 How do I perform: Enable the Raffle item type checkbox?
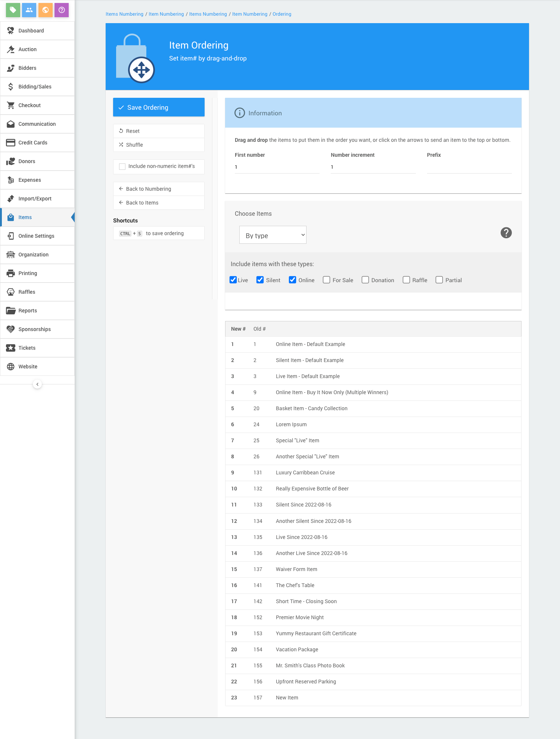[406, 280]
